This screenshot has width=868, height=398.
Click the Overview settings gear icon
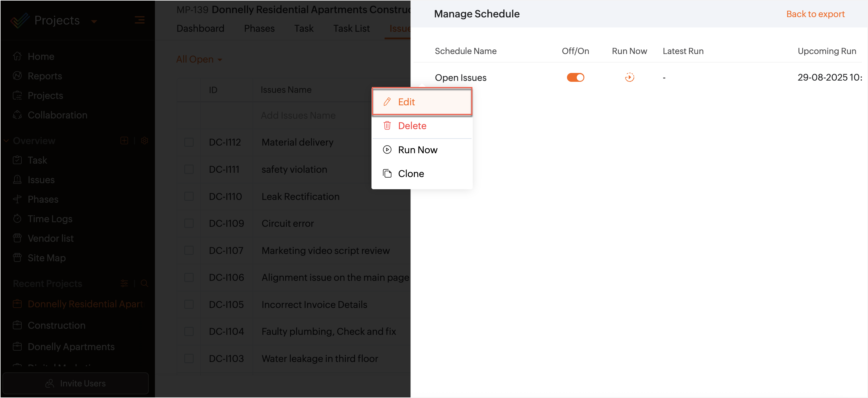[145, 141]
